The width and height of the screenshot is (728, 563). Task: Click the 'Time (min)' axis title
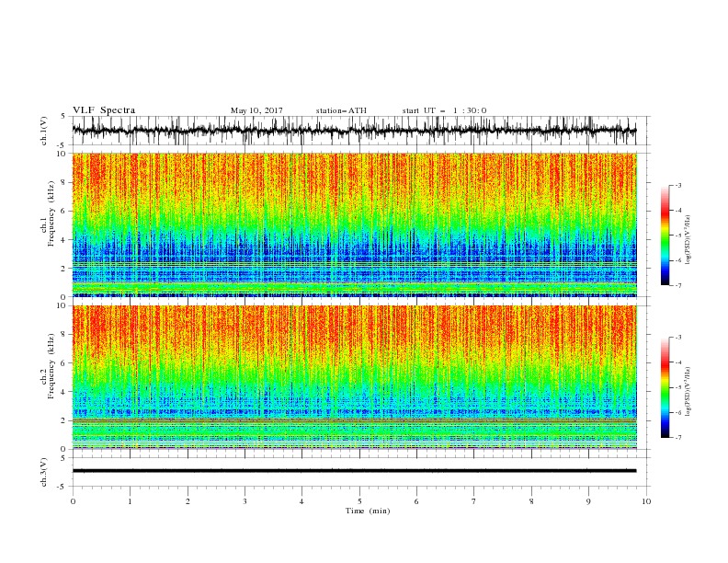coord(368,511)
